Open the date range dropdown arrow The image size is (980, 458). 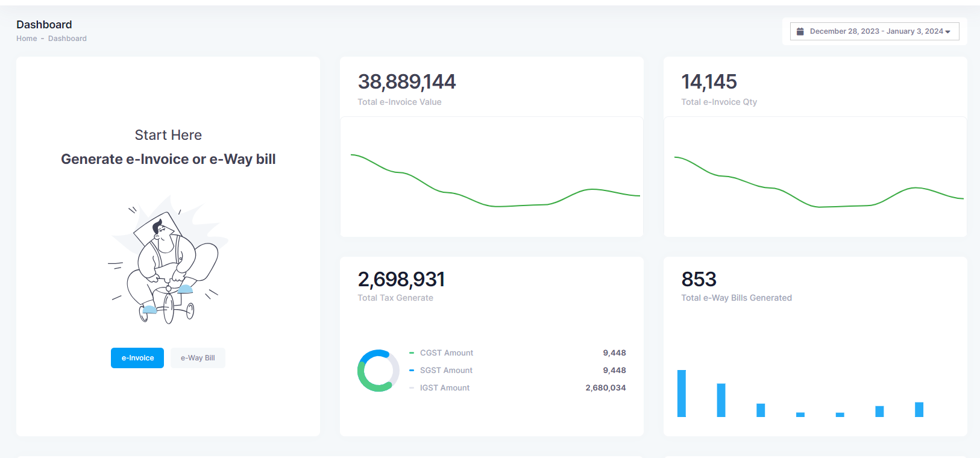coord(948,32)
